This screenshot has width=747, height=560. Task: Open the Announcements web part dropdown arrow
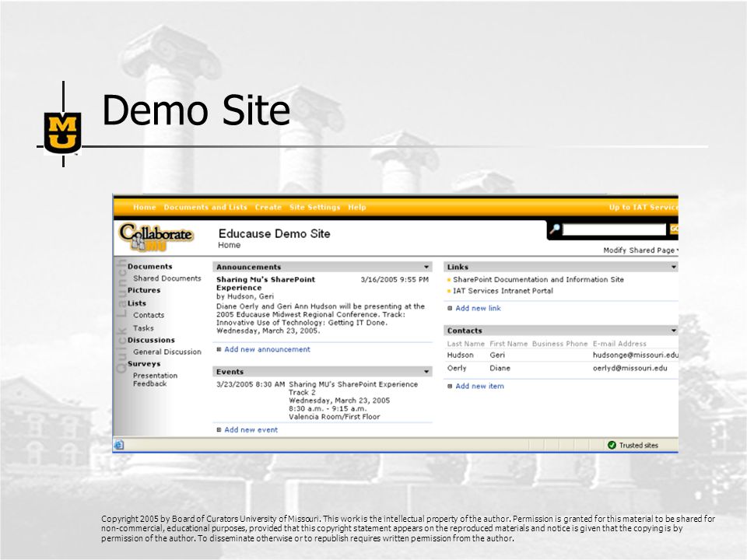[426, 267]
